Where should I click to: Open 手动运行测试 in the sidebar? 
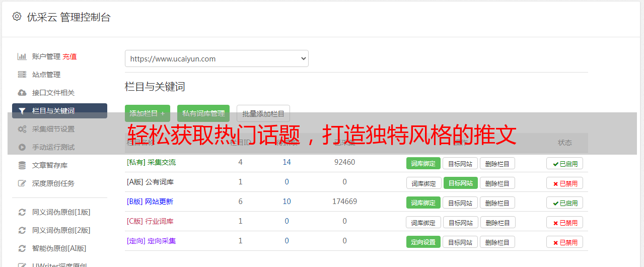coord(53,147)
